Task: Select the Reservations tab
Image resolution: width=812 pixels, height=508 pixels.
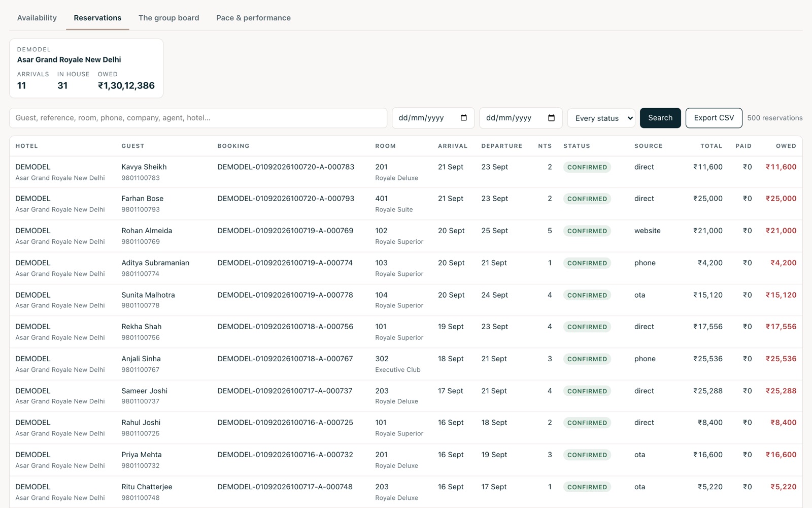Action: point(97,18)
